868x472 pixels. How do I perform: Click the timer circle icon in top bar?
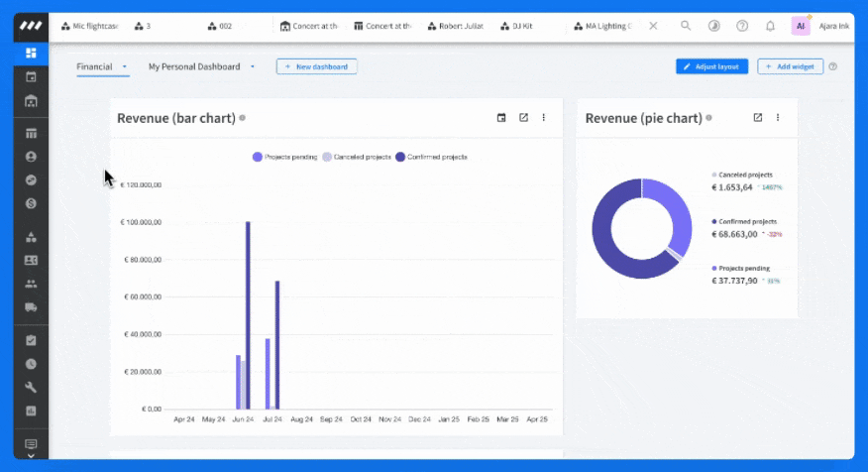[x=714, y=26]
